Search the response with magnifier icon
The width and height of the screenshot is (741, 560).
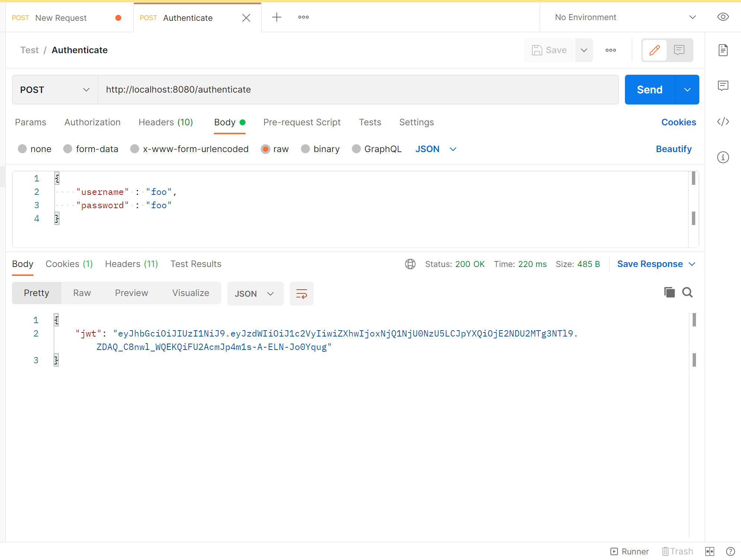tap(687, 293)
